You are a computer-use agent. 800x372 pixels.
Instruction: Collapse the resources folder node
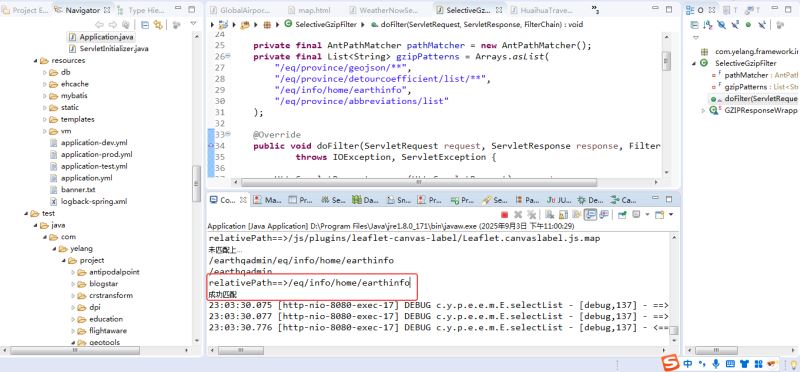(36, 61)
